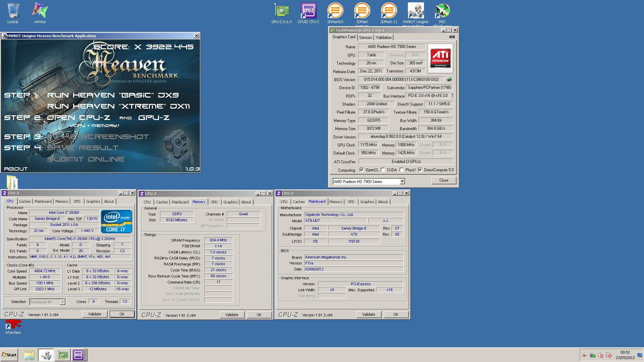Click the BIOS Date value 03/09/2012

(354, 269)
